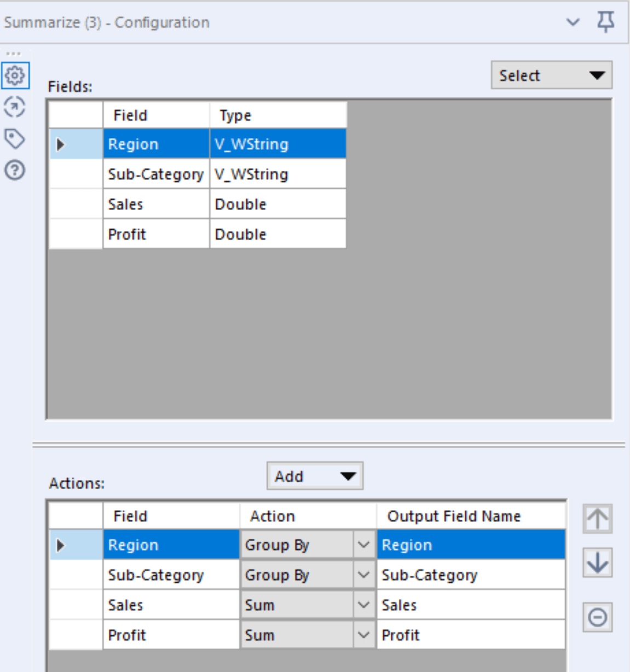The width and height of the screenshot is (630, 672).
Task: Edit Profit output field name
Action: coord(471,635)
